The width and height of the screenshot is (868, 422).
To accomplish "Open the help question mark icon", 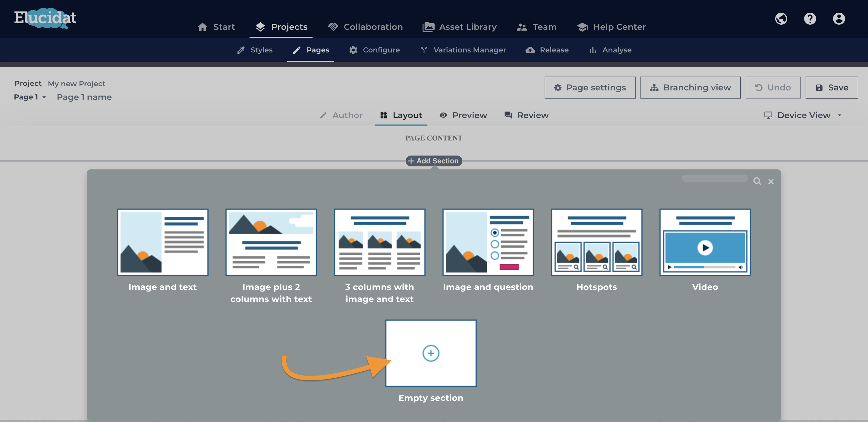I will [810, 19].
